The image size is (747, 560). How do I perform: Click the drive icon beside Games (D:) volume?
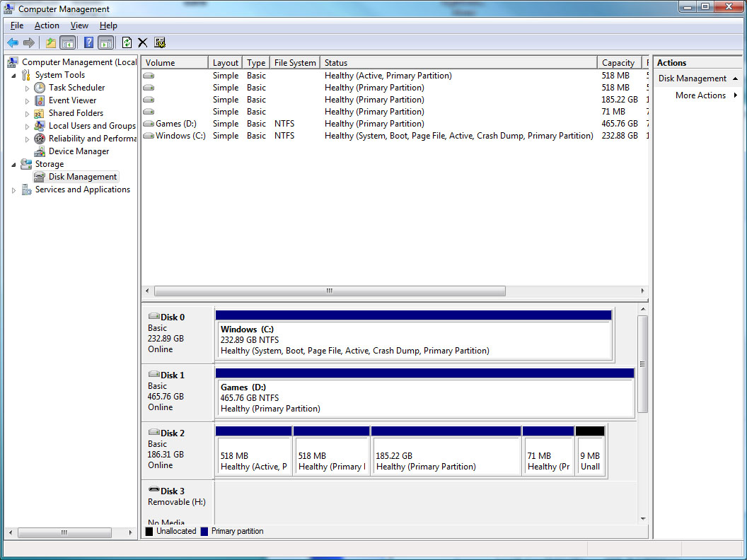[149, 124]
